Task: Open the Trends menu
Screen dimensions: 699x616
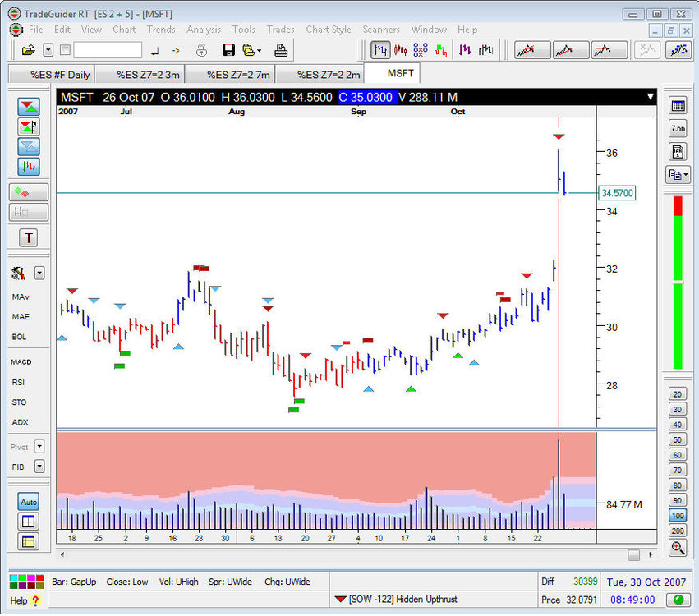Action: [x=161, y=30]
